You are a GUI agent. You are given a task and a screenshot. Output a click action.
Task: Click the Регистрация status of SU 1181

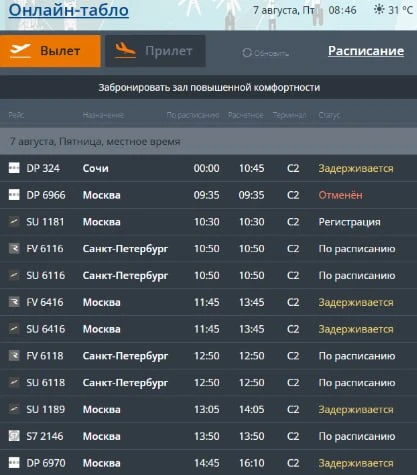pyautogui.click(x=349, y=222)
